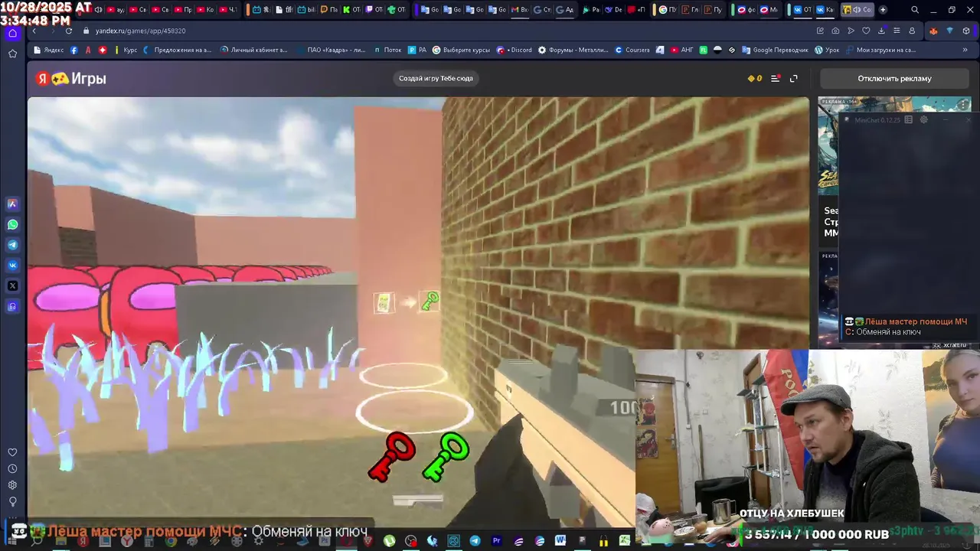Click the address bar URL yandex.ru/games

(x=140, y=31)
